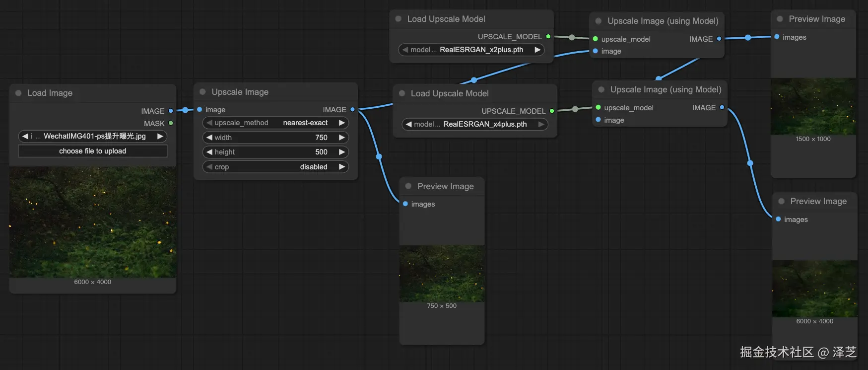The width and height of the screenshot is (868, 370).
Task: Click the link midpoint dot between Load Image and Upscale Image
Action: 185,110
